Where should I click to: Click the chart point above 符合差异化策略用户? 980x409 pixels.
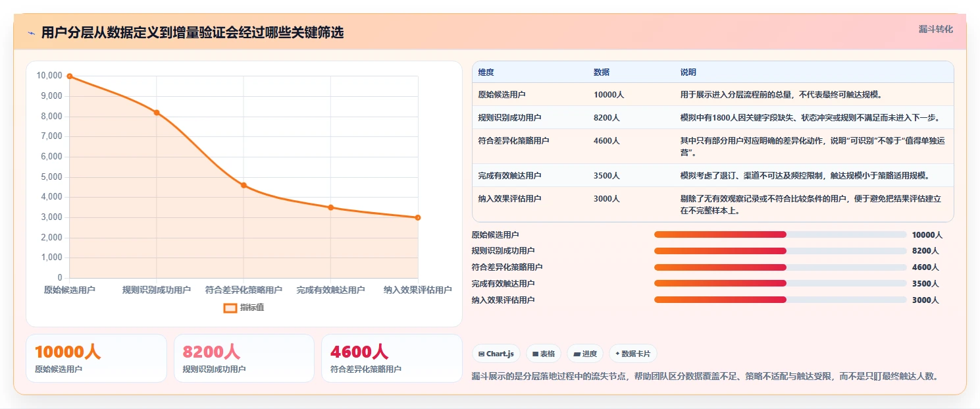click(x=244, y=185)
